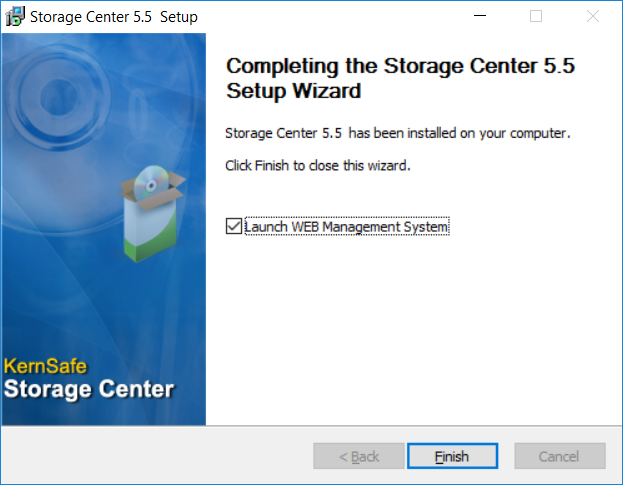
Task: Click the Click Finish to close instruction
Action: pyautogui.click(x=317, y=165)
